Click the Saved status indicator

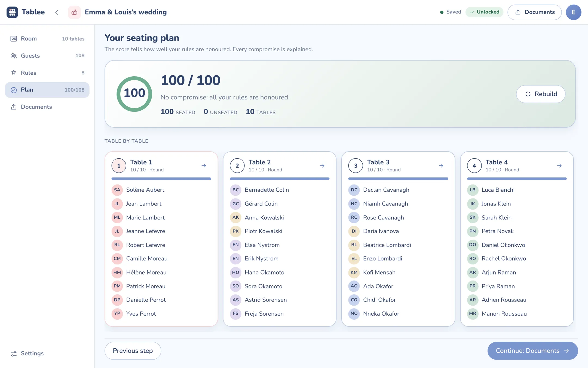[451, 12]
